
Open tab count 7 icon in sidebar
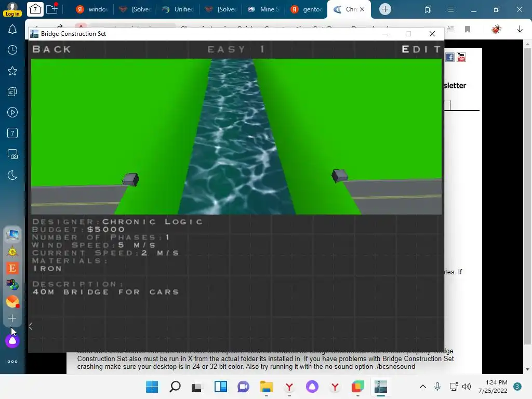click(12, 133)
